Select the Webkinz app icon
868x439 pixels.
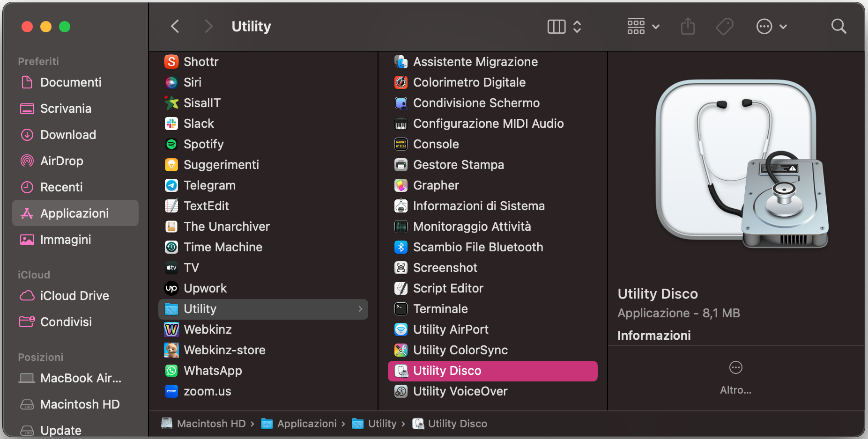click(x=171, y=329)
